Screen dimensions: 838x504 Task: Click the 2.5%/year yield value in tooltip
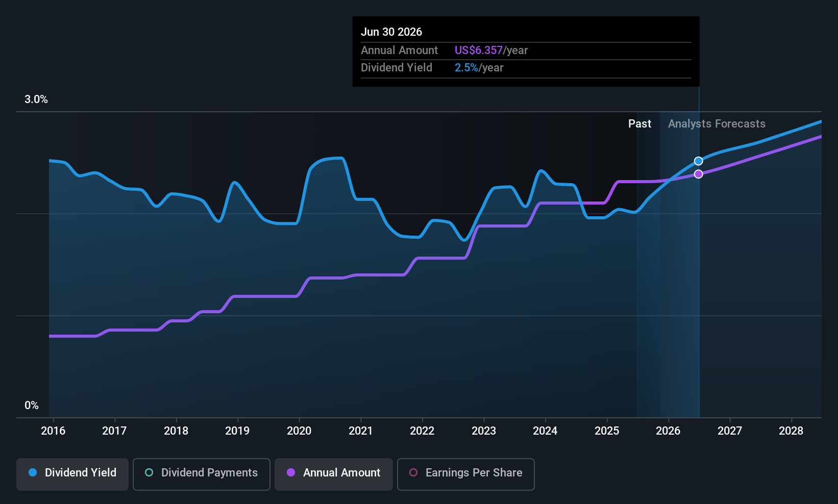click(479, 68)
